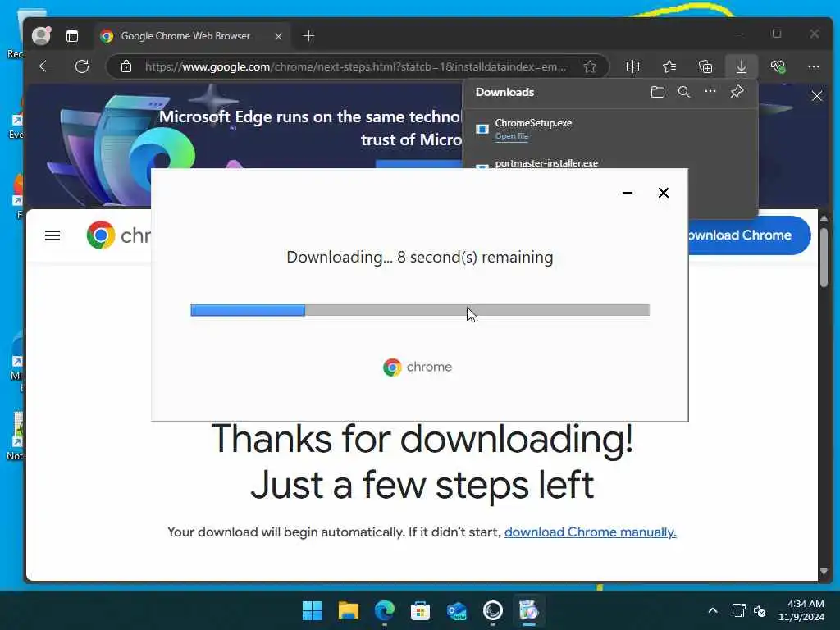This screenshot has height=630, width=840.
Task: Click scroll up arrow on page scrollbar
Action: [x=824, y=218]
